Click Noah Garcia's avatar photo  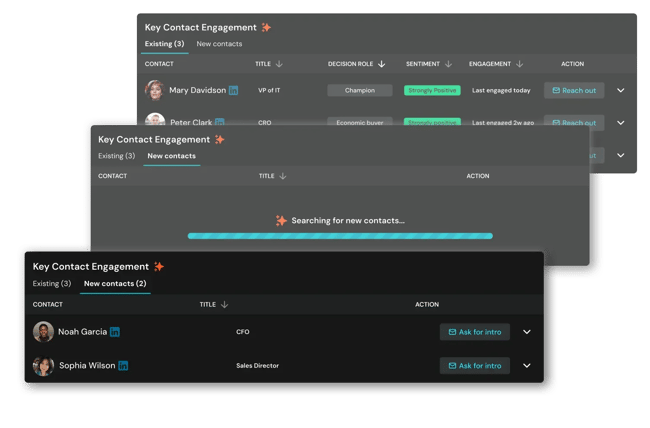pos(43,332)
